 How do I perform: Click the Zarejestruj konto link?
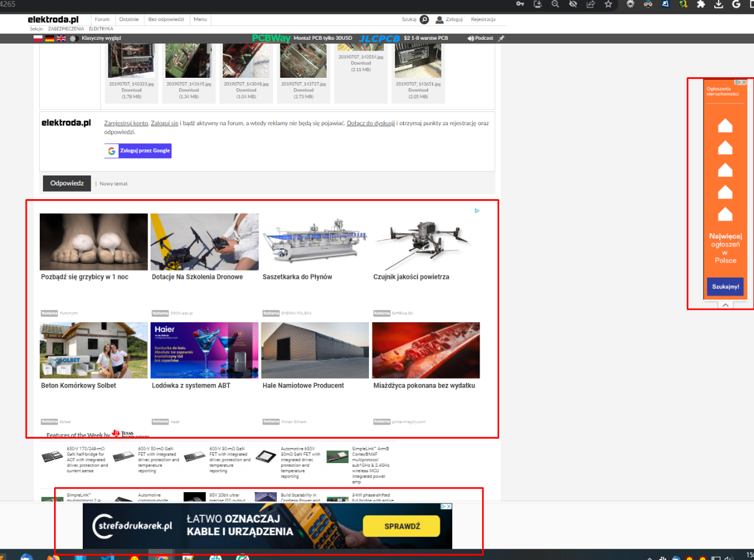click(x=126, y=123)
